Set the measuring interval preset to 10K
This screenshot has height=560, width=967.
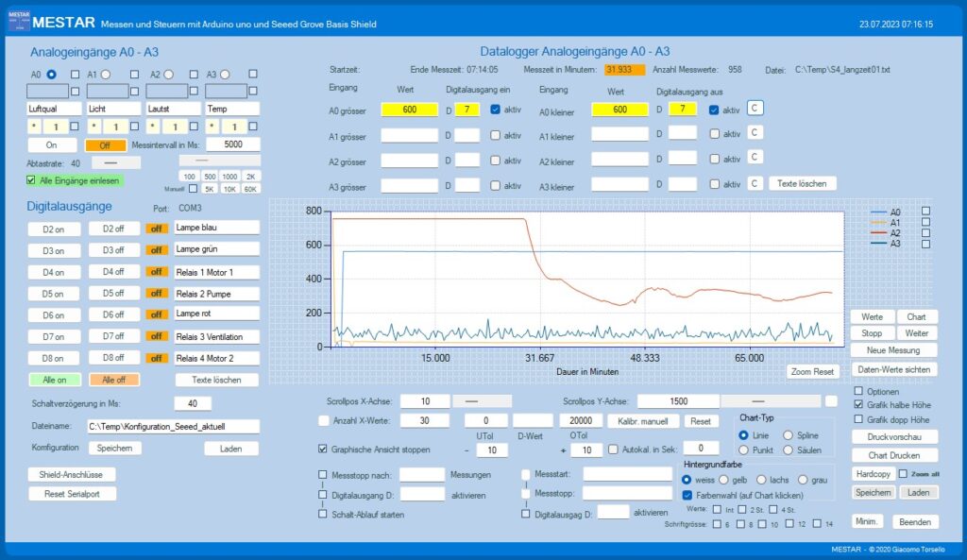230,189
